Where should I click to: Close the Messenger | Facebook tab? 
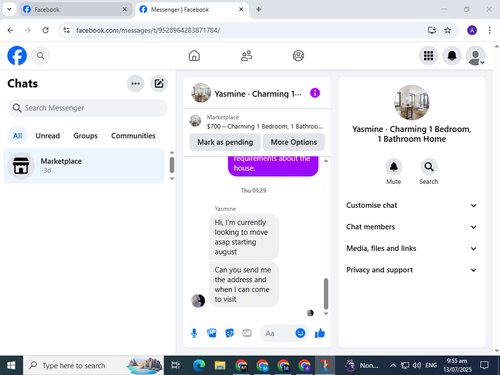(x=241, y=9)
